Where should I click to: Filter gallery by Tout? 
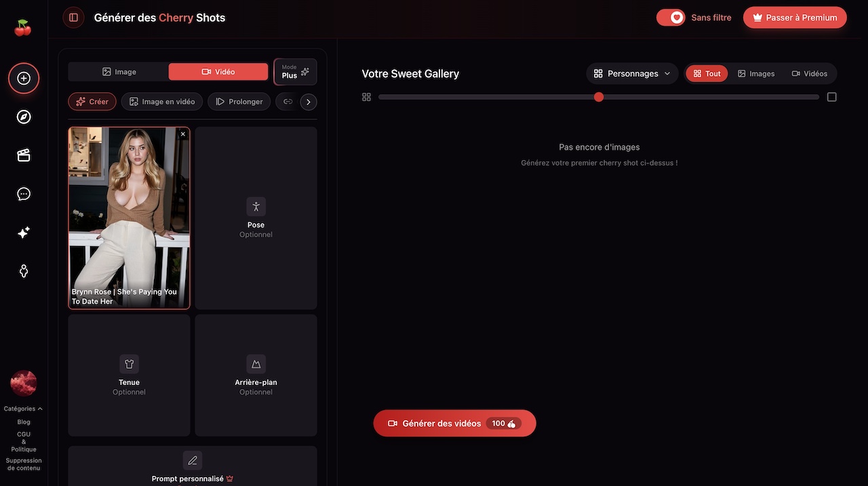(x=707, y=74)
